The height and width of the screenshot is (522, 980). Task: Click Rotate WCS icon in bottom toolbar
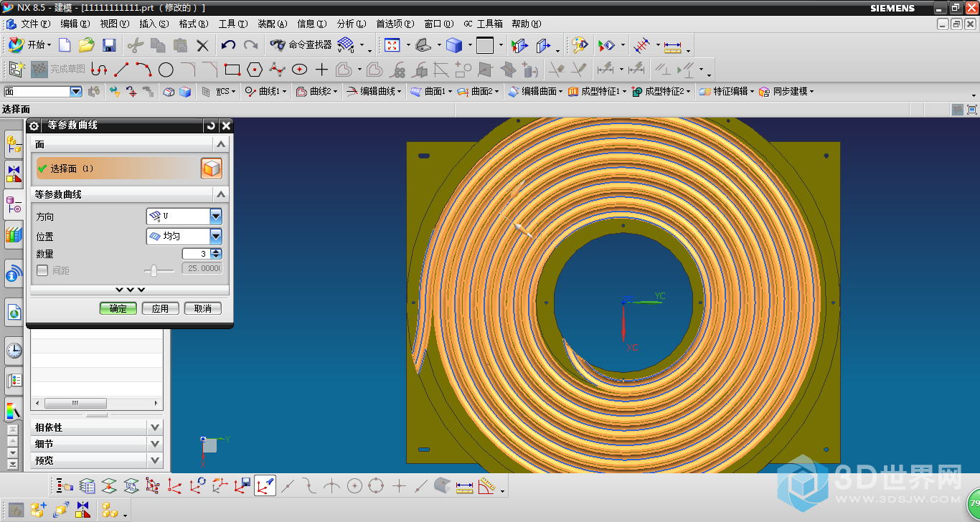(197, 486)
